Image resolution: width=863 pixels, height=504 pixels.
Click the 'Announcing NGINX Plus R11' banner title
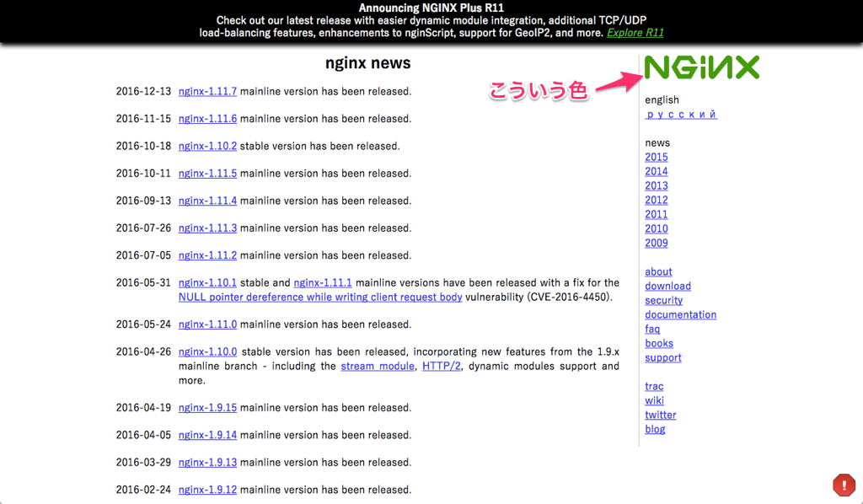point(431,8)
